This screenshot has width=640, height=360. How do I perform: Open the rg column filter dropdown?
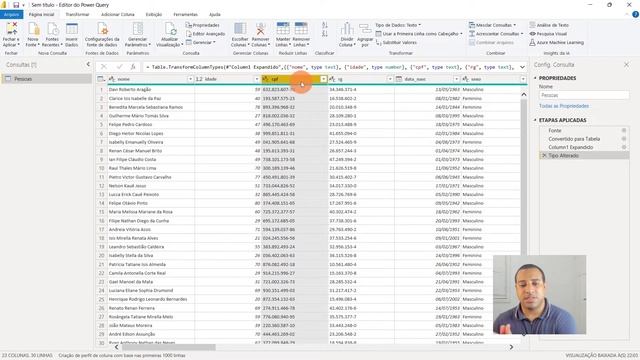coord(390,79)
